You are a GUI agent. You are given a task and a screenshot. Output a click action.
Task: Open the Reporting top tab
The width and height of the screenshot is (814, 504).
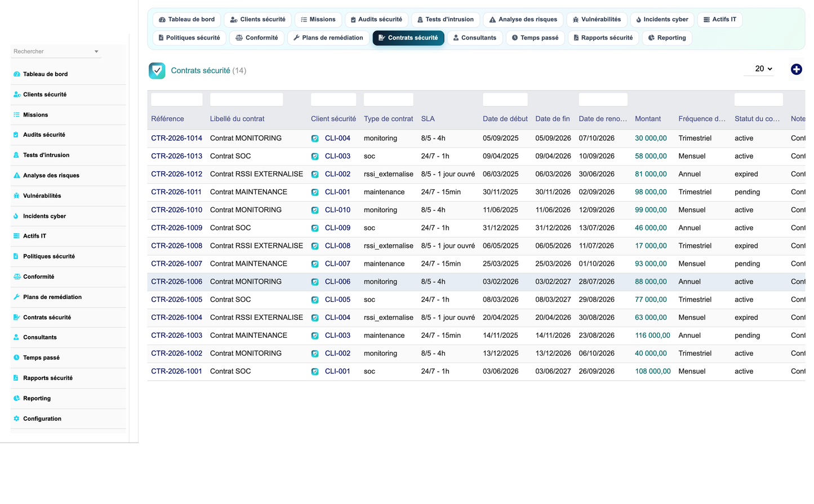[667, 38]
